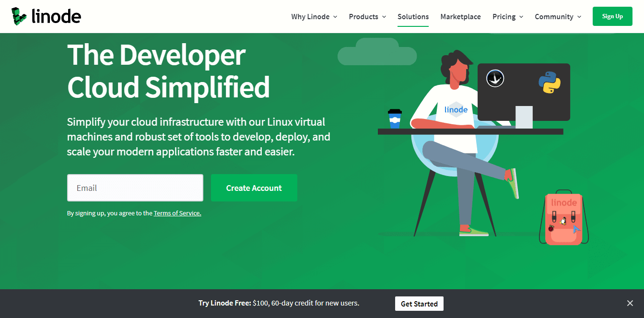
Task: Click the Sign Up button
Action: (x=612, y=16)
